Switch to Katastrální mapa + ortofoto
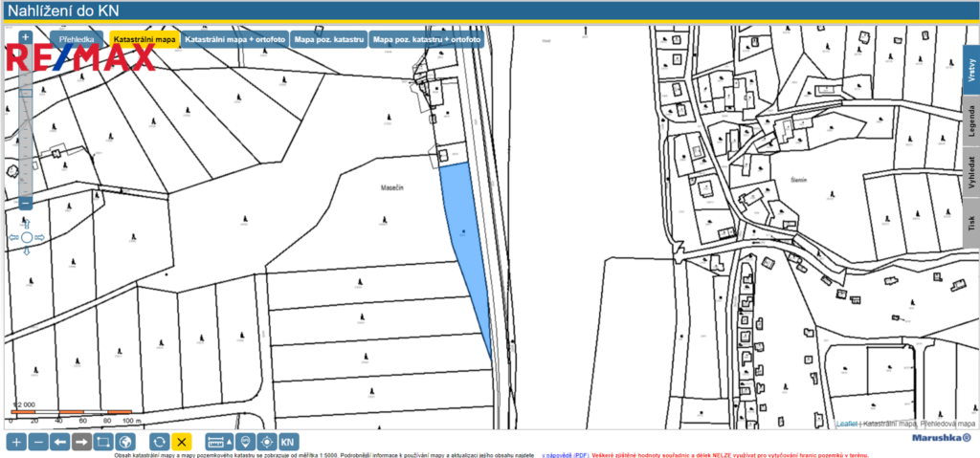The width and height of the screenshot is (980, 458). (x=235, y=39)
